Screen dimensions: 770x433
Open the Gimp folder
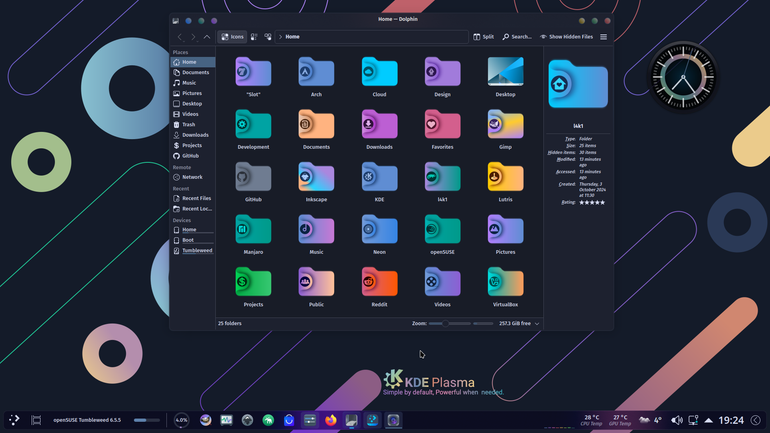pyautogui.click(x=505, y=126)
